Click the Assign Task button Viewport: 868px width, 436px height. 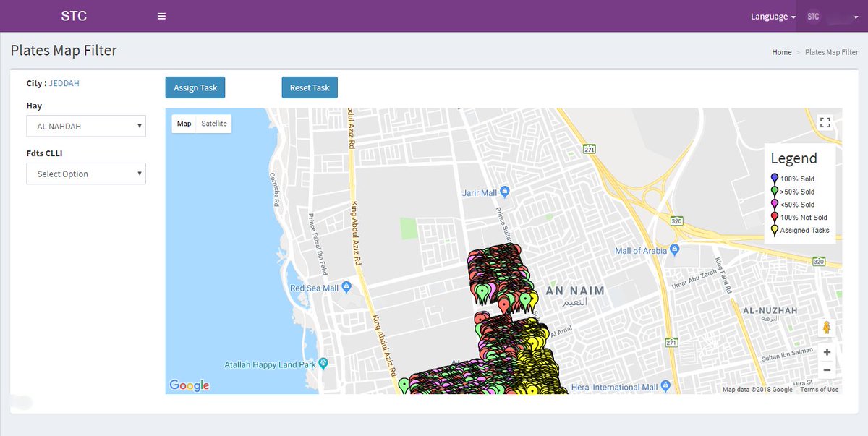click(x=195, y=87)
